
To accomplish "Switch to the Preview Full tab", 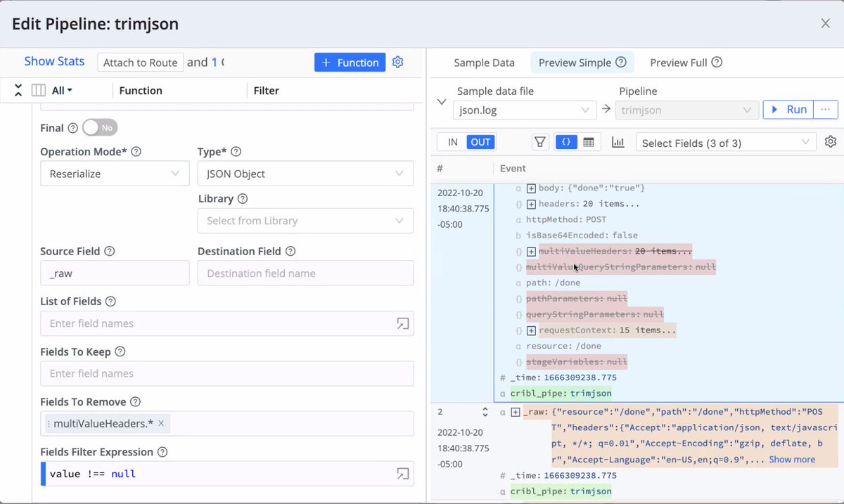I will coord(686,63).
